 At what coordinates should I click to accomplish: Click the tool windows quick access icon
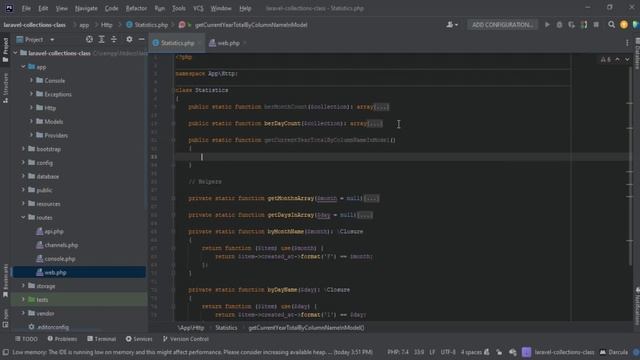(5, 352)
